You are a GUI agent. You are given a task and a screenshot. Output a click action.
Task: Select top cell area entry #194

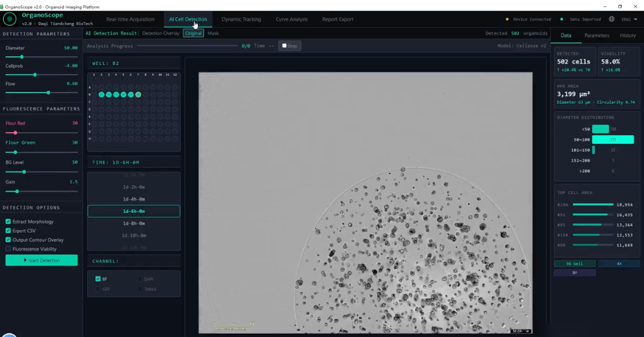tap(595, 204)
